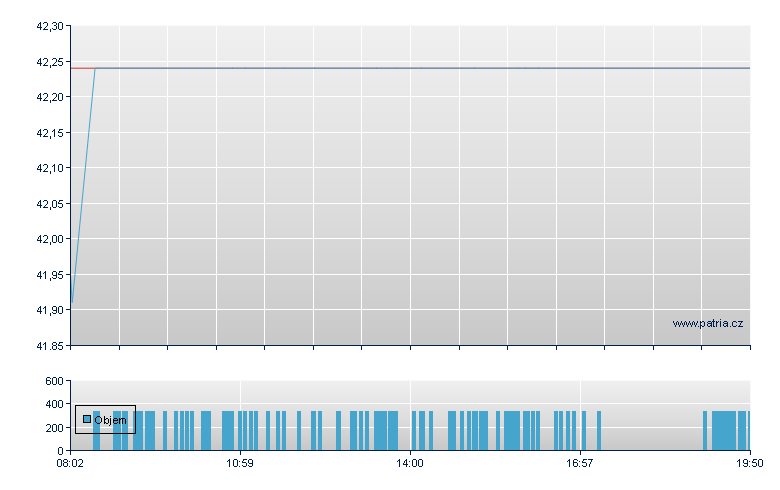Click the Objem legend label
Viewport: 780px width, 490px height.
click(x=110, y=420)
